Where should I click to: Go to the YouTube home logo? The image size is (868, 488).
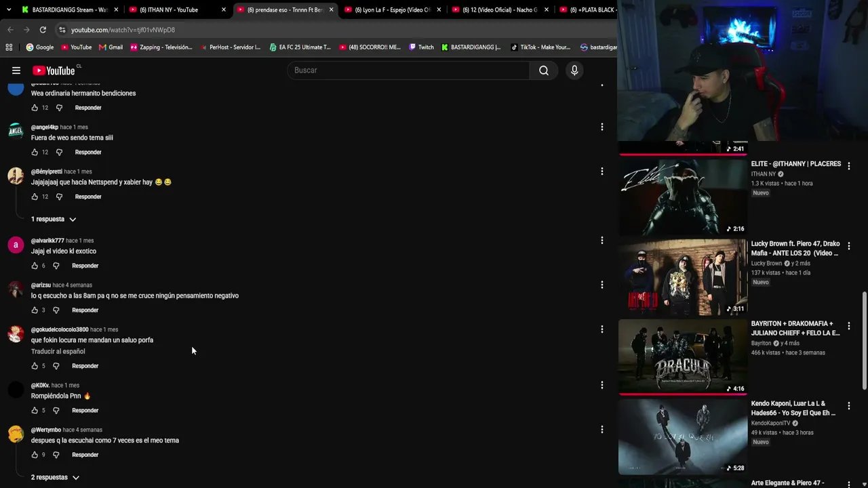[x=54, y=70]
